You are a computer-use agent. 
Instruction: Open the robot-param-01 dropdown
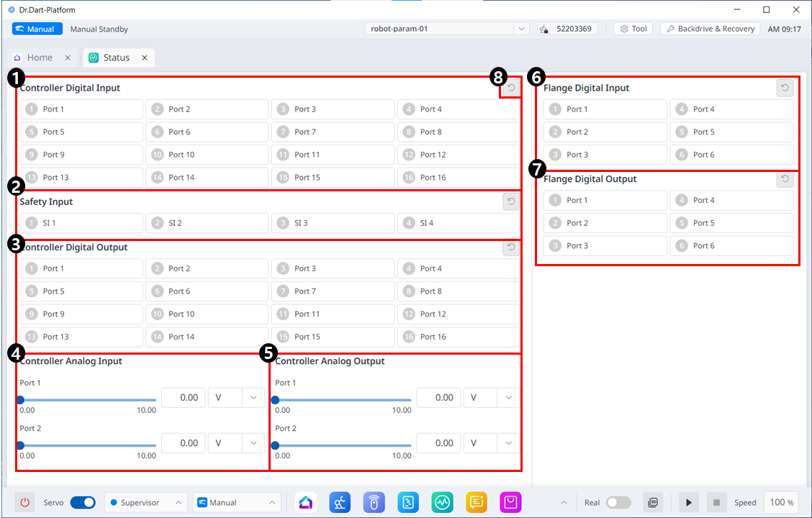[x=448, y=29]
